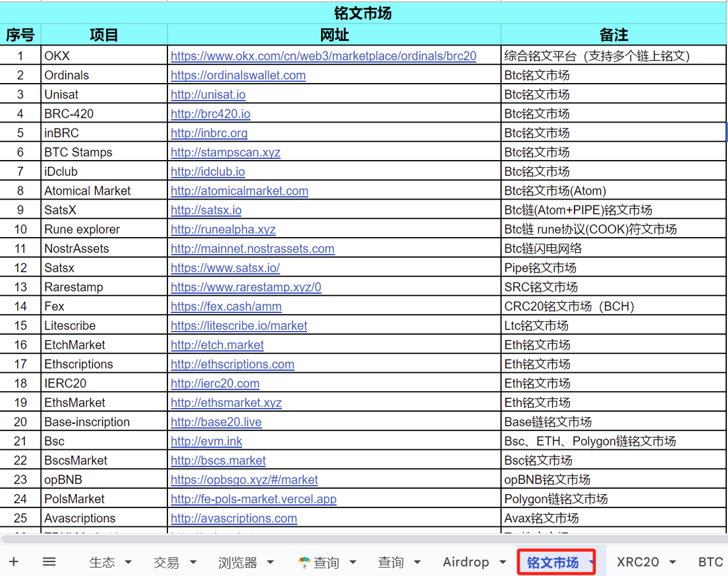Viewport: 728px width, 576px height.
Task: Select the Avax铭文市场 remark cell
Action: 614,518
